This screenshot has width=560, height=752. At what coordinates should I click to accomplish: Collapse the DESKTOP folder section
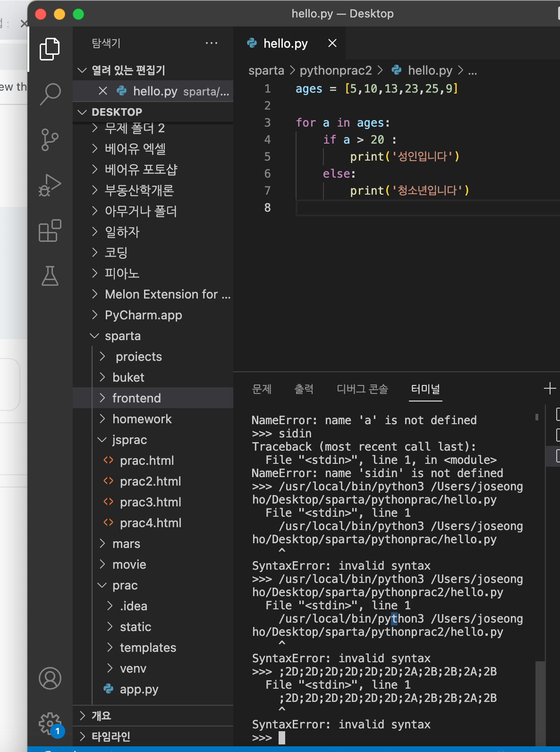(x=153, y=112)
